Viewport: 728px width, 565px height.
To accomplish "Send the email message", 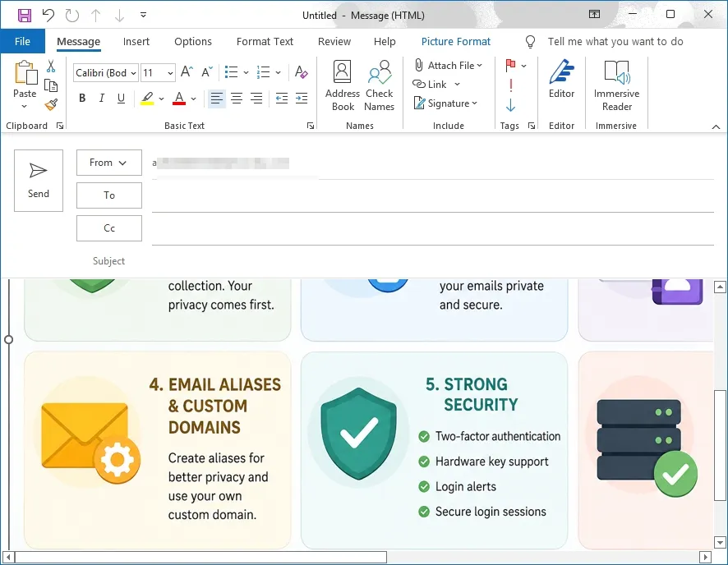I will click(39, 181).
